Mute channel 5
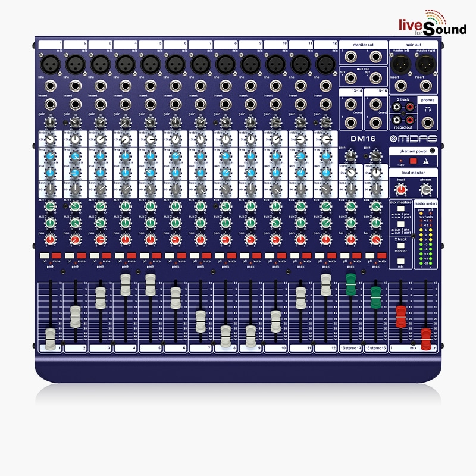Screen dimensions: 476x476 click(156, 256)
